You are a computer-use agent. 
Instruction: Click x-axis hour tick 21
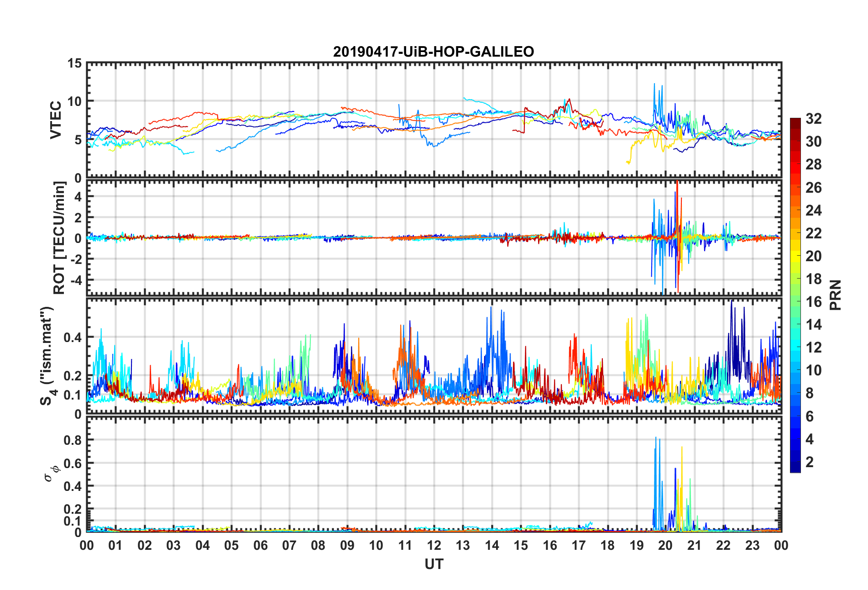[694, 545]
